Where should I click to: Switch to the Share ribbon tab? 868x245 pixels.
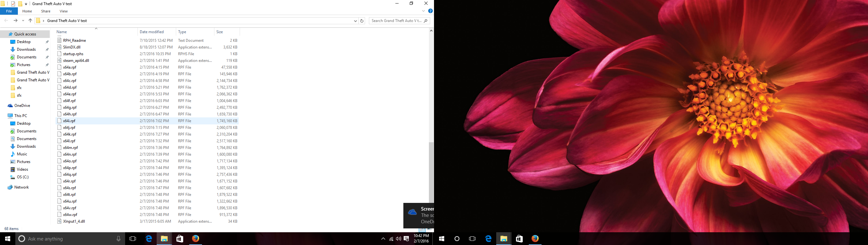[x=46, y=11]
